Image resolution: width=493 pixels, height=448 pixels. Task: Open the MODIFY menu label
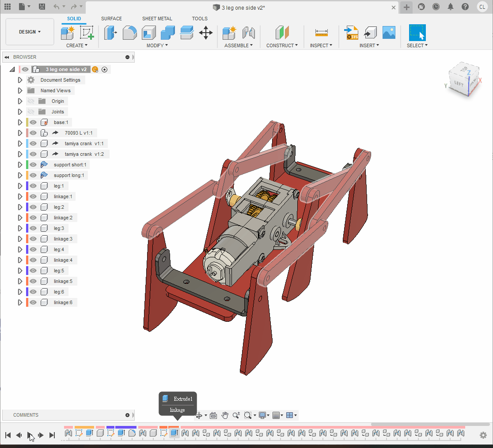click(157, 45)
